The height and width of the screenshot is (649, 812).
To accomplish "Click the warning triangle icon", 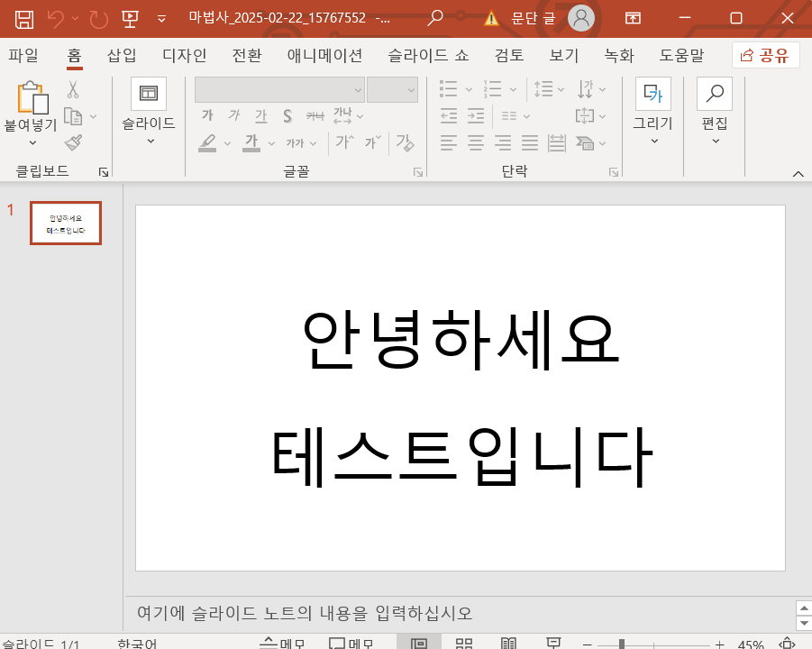I will point(491,19).
